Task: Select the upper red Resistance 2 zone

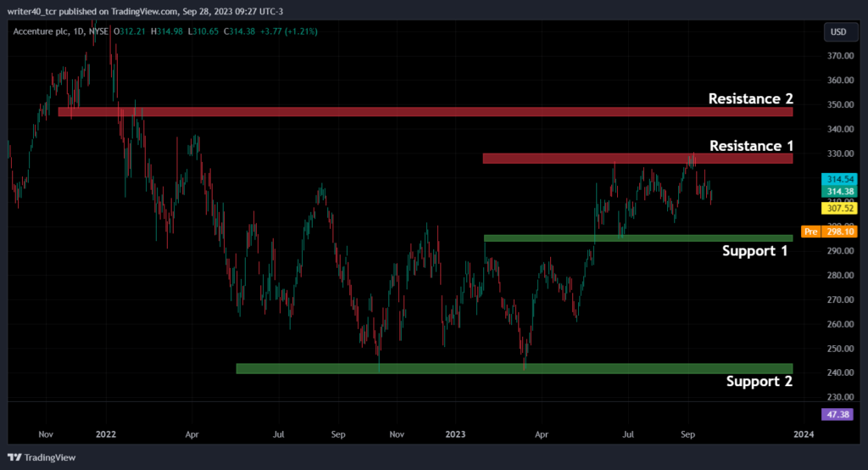Action: [426, 112]
